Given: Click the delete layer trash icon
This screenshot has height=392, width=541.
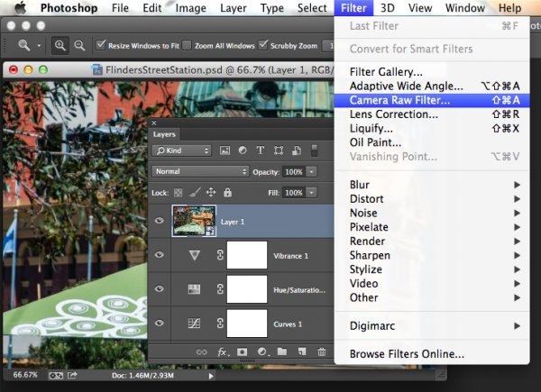Looking at the screenshot, I should coord(322,351).
